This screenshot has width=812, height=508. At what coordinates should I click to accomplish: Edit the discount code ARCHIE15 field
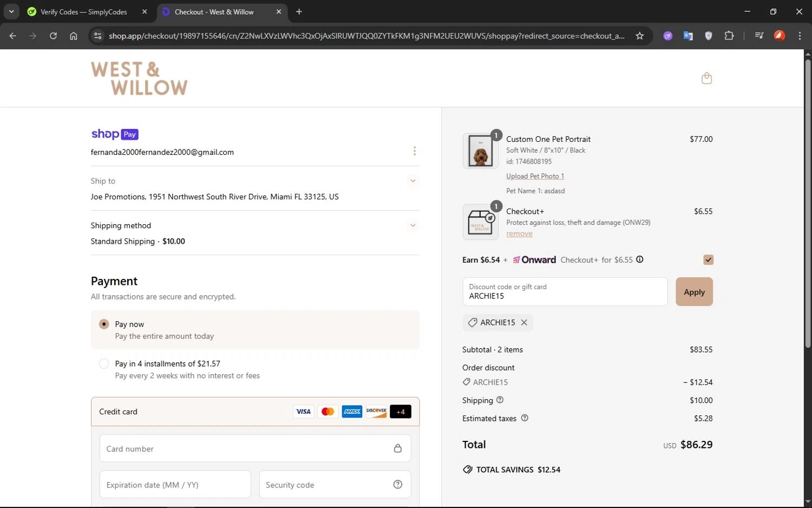point(565,291)
